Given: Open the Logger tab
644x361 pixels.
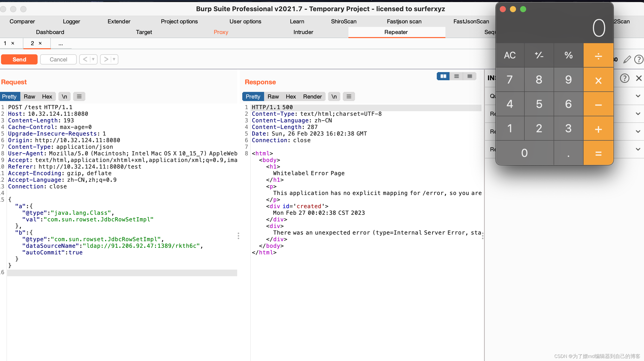Looking at the screenshot, I should pyautogui.click(x=71, y=21).
